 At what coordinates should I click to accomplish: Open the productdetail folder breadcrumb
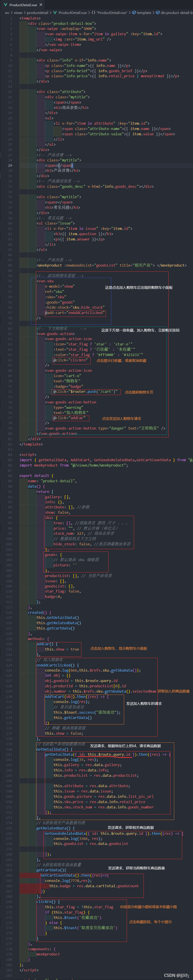(x=37, y=13)
